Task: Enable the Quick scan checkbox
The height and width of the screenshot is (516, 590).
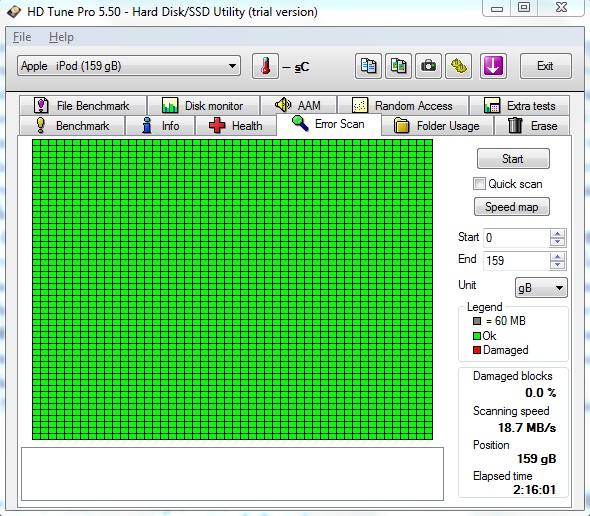Action: tap(479, 184)
